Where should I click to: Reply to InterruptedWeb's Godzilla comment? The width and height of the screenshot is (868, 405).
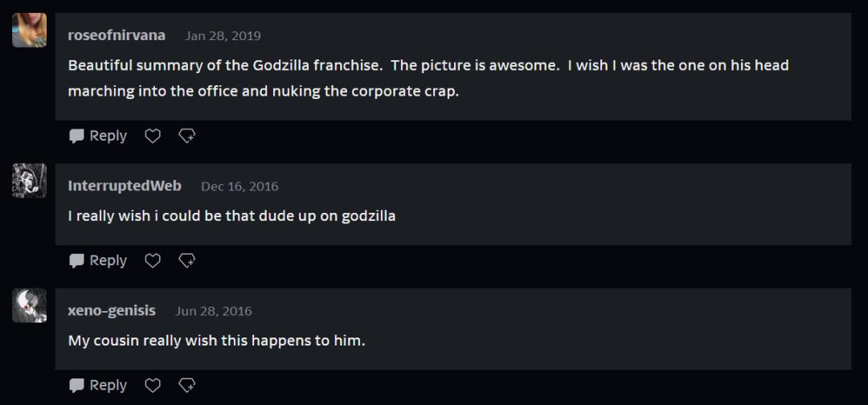coord(108,261)
